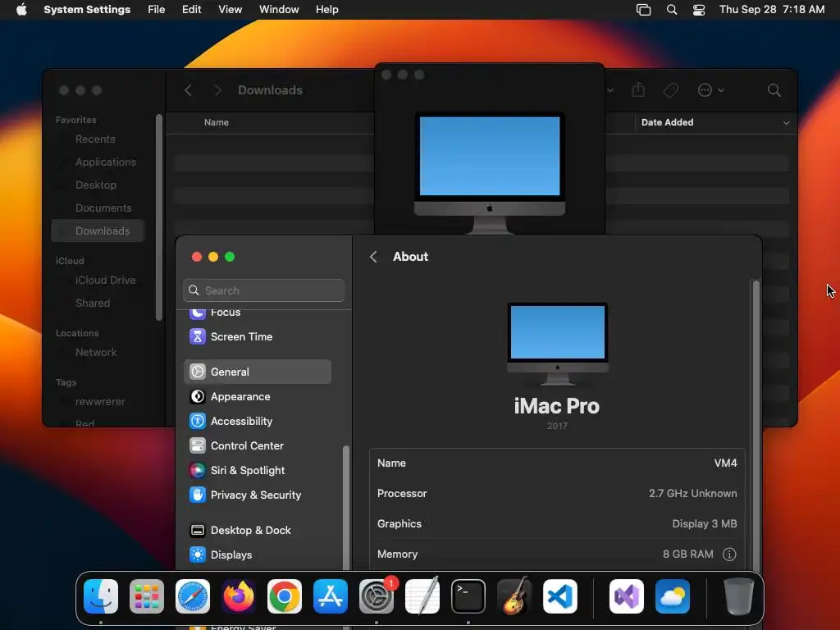The width and height of the screenshot is (840, 630).
Task: Launch Firefox from the Dock
Action: (x=239, y=596)
